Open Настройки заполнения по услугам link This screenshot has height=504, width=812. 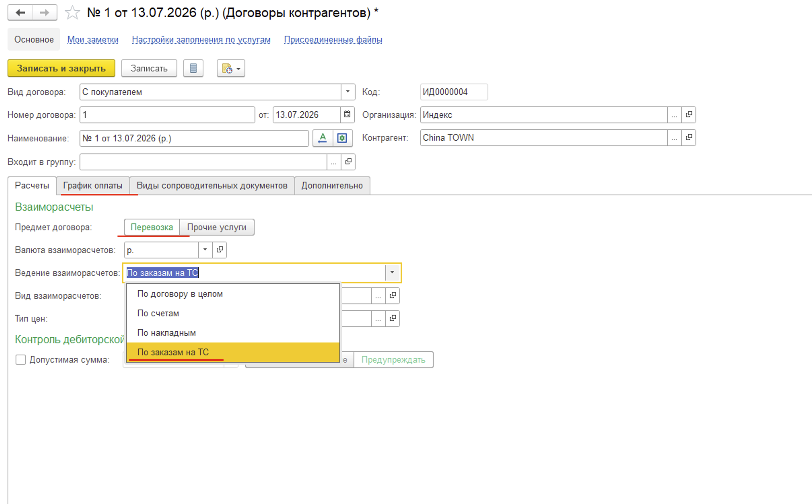point(201,40)
